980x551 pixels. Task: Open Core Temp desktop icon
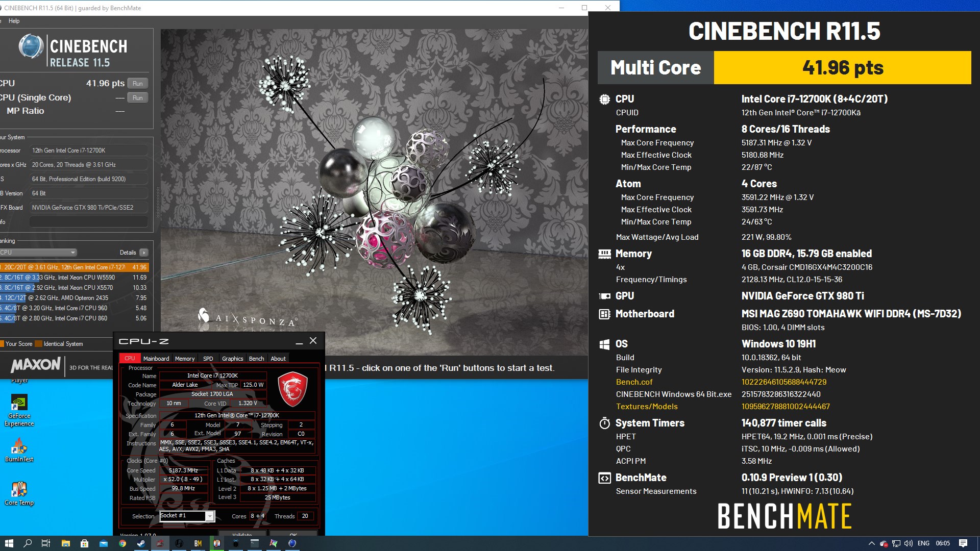(x=19, y=493)
